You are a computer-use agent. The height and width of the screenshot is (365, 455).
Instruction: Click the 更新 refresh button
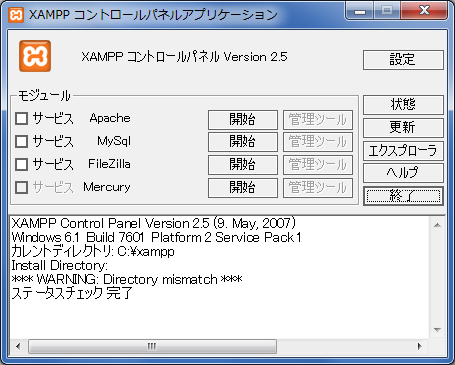403,128
